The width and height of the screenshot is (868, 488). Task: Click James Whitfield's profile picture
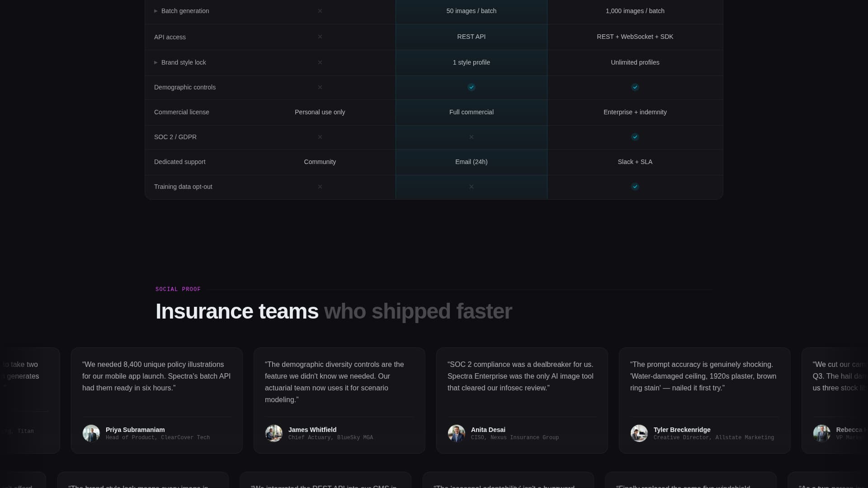coord(274,433)
